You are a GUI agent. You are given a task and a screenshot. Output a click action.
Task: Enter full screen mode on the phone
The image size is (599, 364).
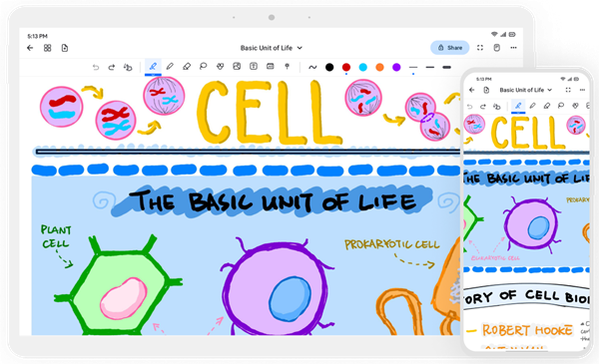[568, 90]
